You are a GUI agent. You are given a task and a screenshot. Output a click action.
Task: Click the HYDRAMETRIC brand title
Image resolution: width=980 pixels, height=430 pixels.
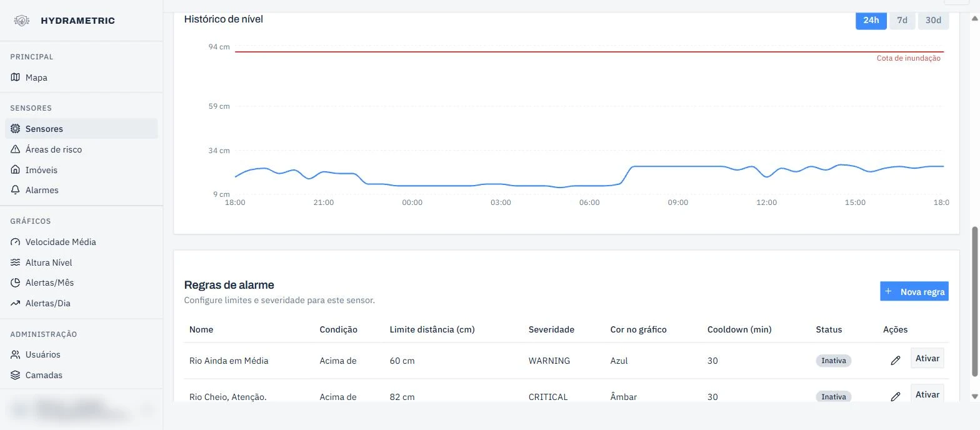point(78,21)
